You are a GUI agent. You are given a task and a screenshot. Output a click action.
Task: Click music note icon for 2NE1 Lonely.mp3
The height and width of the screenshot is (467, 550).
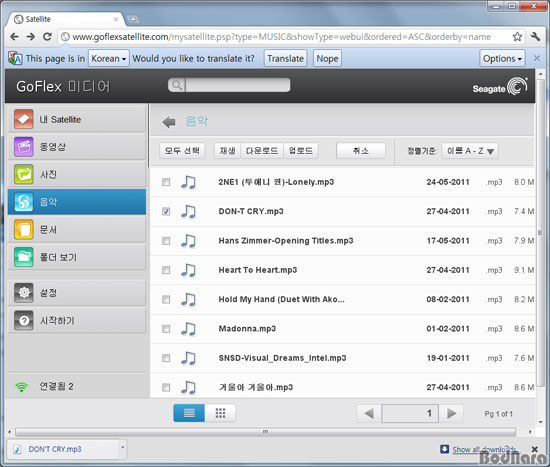coord(188,182)
